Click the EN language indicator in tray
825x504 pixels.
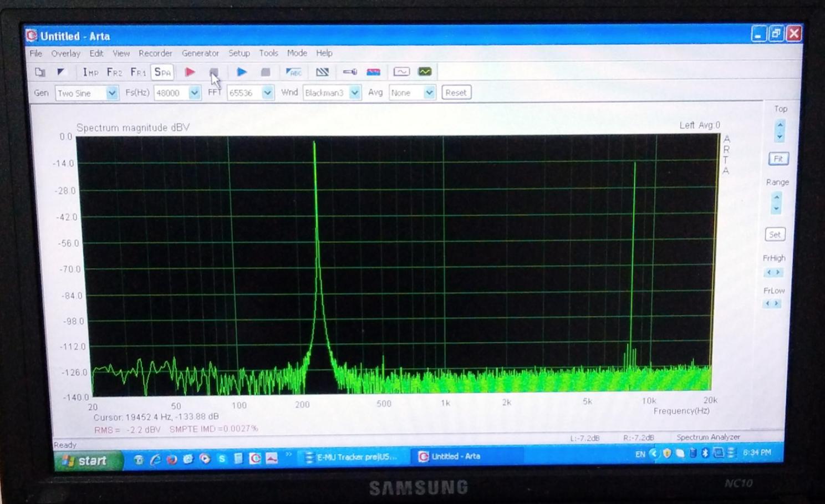640,454
